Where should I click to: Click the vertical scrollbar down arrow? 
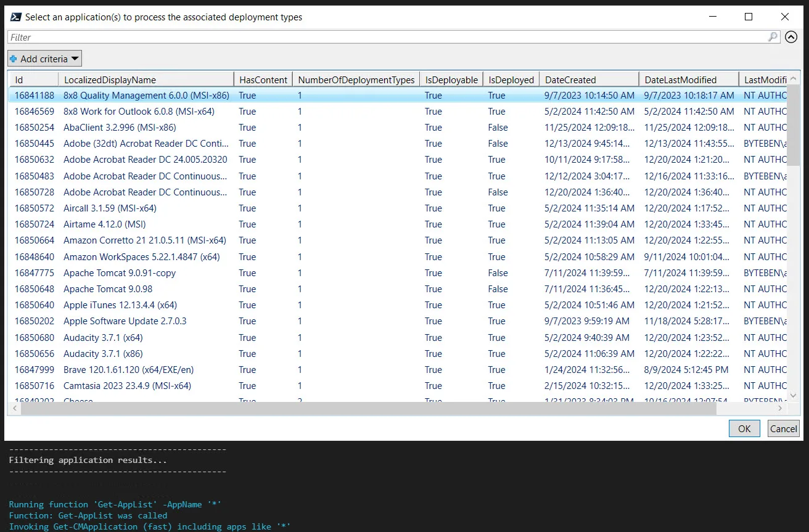click(x=794, y=396)
